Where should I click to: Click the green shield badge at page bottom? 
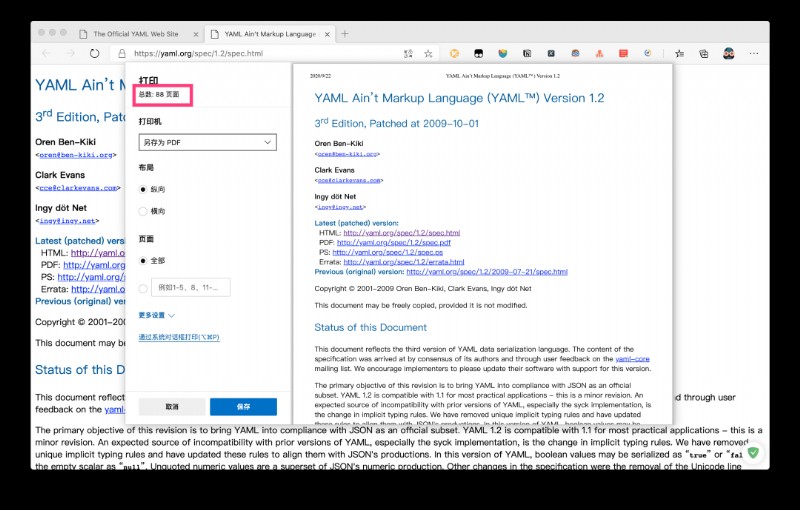[753, 452]
